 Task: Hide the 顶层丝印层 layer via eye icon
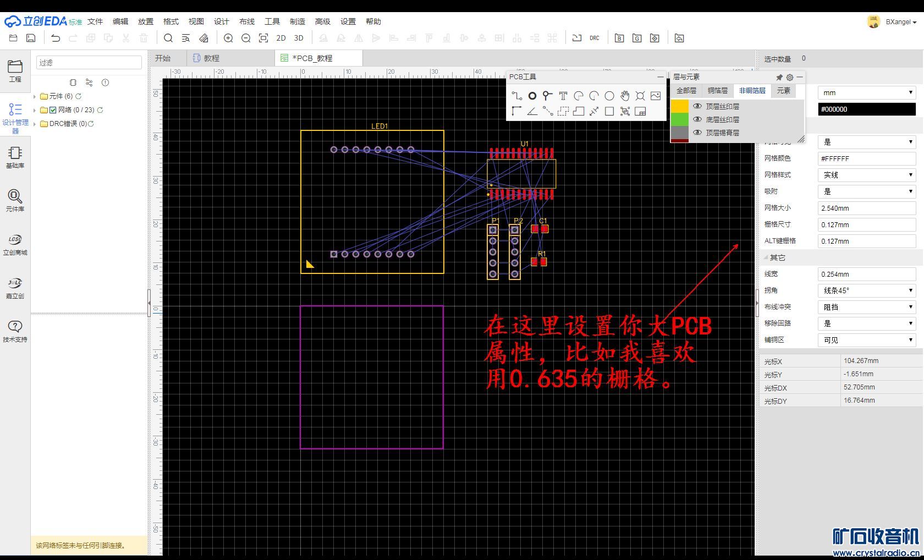(x=697, y=106)
